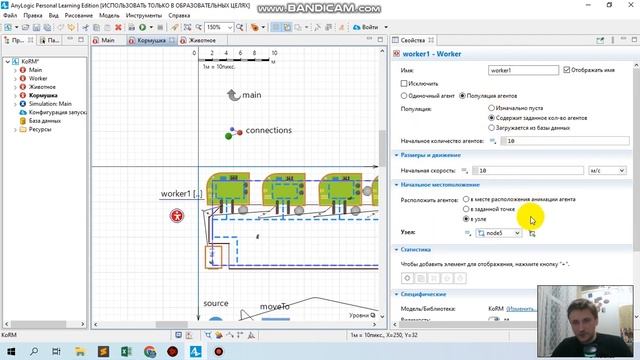The width and height of the screenshot is (640, 360).
Task: Click the Open model folder icon
Action: (x=25, y=27)
